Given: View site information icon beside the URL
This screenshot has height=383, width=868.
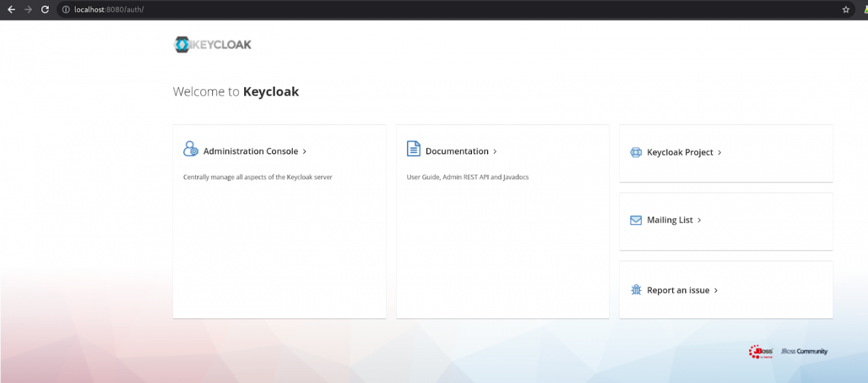Looking at the screenshot, I should (x=66, y=10).
